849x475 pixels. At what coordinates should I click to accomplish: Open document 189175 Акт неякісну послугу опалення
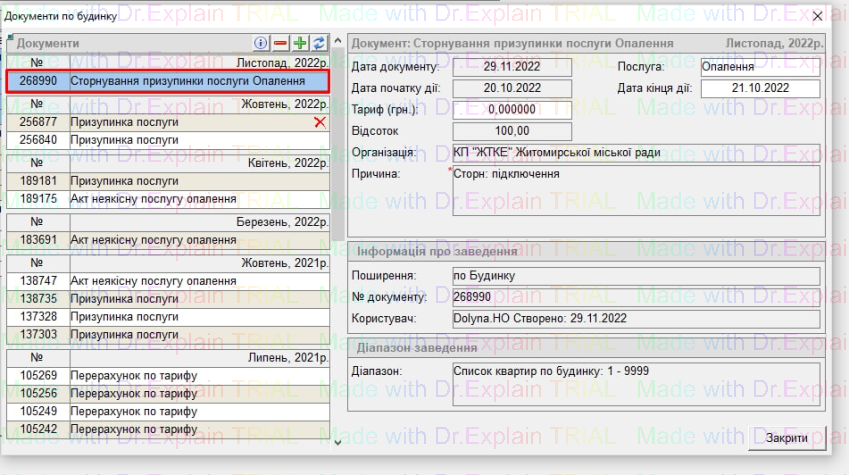point(167,199)
